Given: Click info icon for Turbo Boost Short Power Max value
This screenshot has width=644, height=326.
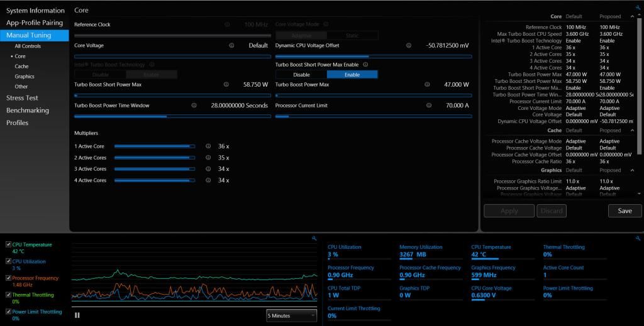Looking at the screenshot, I should click(226, 84).
